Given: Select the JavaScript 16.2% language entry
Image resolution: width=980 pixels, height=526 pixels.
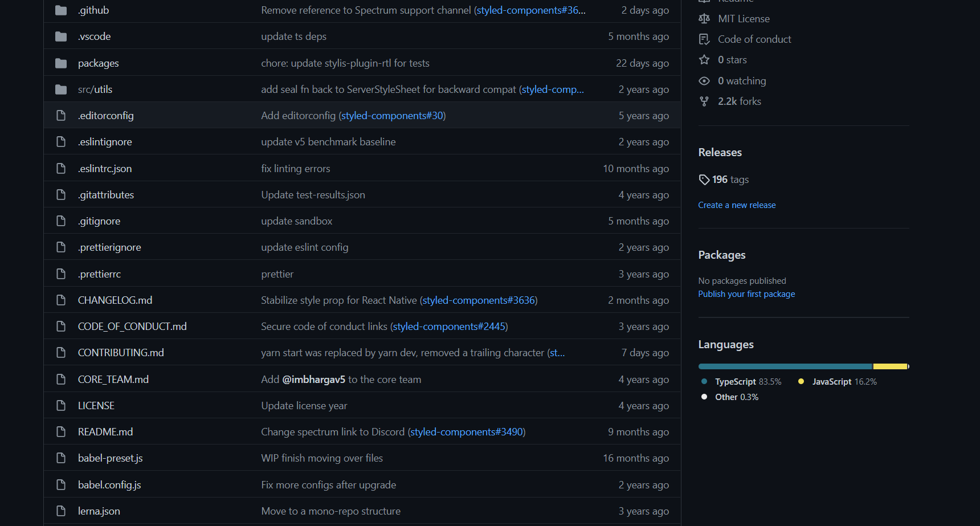Looking at the screenshot, I should click(838, 382).
